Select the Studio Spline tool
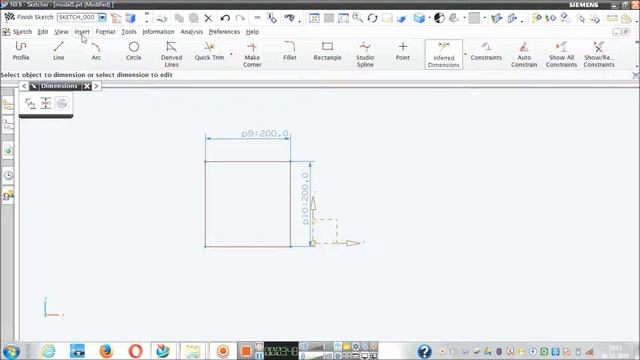 click(365, 54)
